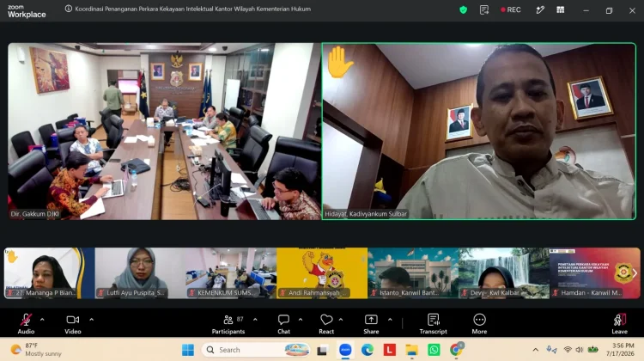Image resolution: width=644 pixels, height=361 pixels.
Task: Select the Andi Rahmansyah thumbnail
Action: pos(322,273)
